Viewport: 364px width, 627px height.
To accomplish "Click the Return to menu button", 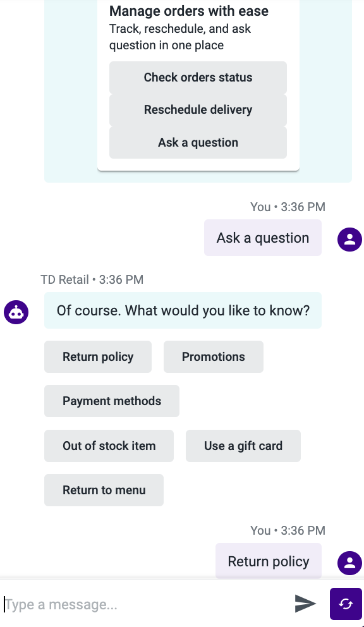I will coord(104,490).
